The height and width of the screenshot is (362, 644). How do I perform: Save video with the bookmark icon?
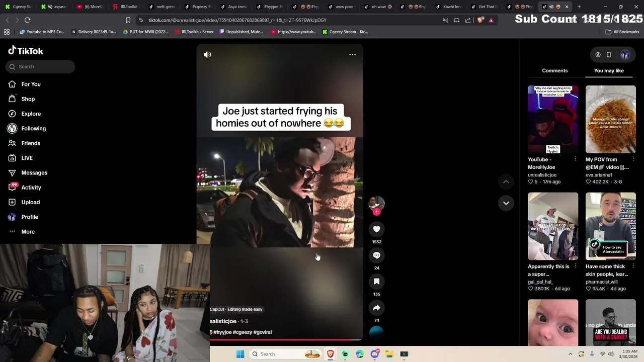376,282
